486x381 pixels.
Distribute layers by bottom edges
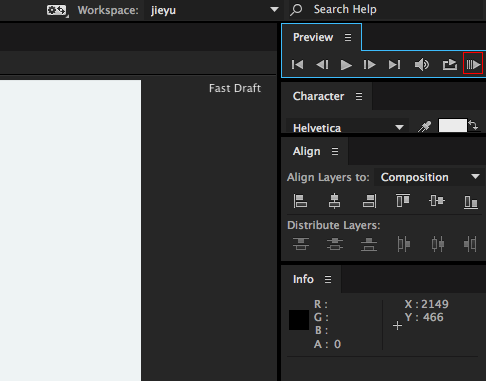[x=369, y=244]
